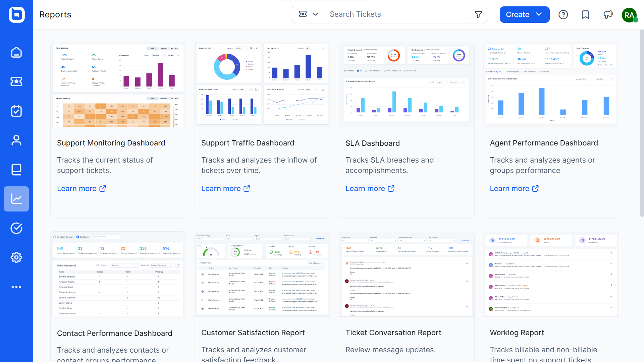Open the bookmarks icon in the top bar
Viewport: 644px width, 362px height.
coord(585,14)
